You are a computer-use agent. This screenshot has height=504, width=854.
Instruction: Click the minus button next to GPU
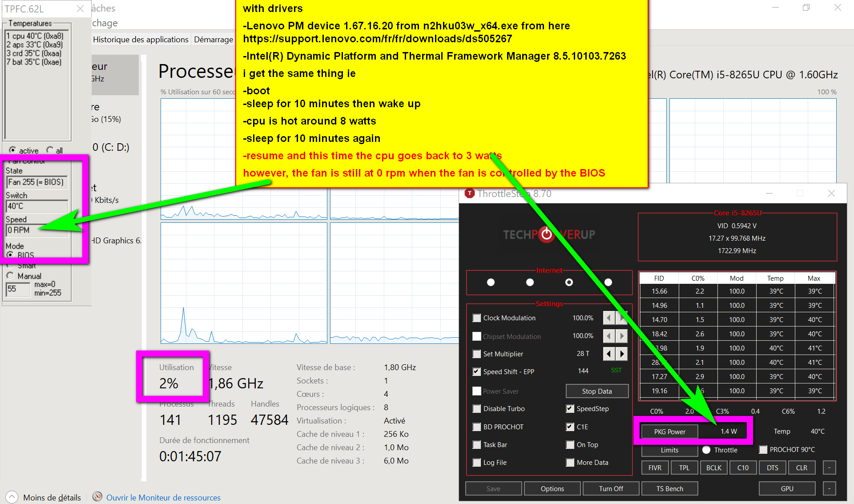click(x=829, y=488)
